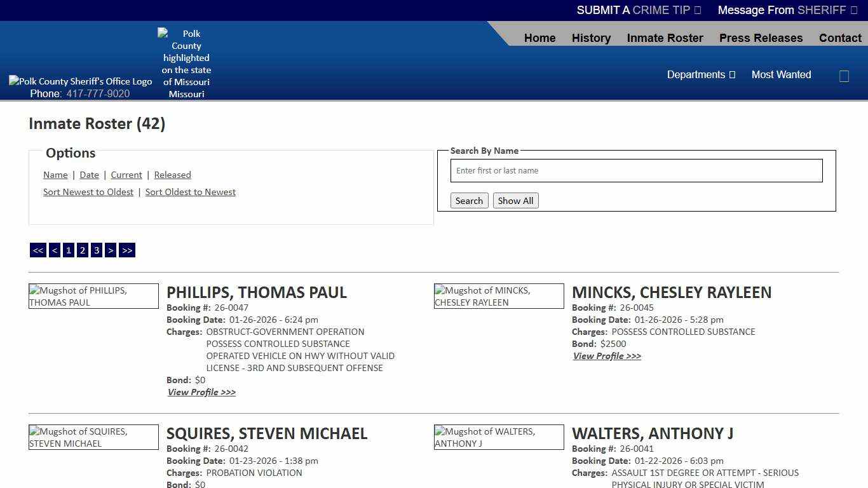The image size is (868, 488).
Task: Go to roster page 3 in pagination
Action: [x=96, y=250]
